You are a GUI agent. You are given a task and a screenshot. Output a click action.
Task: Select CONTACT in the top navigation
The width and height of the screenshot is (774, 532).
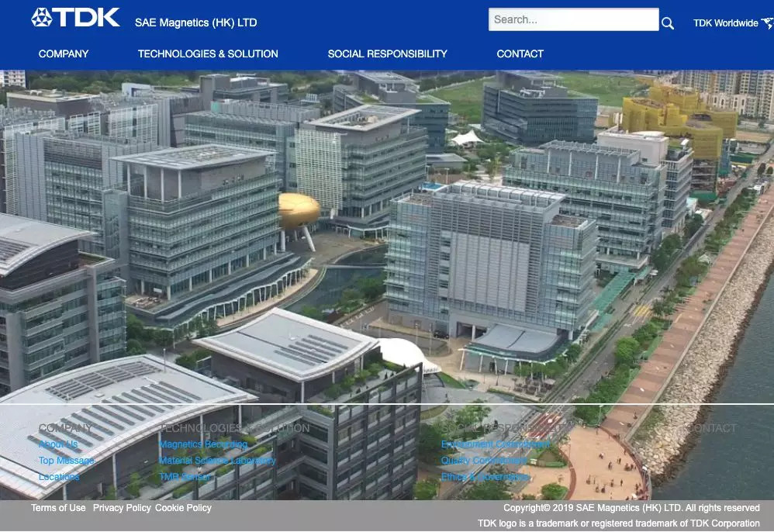pyautogui.click(x=520, y=54)
